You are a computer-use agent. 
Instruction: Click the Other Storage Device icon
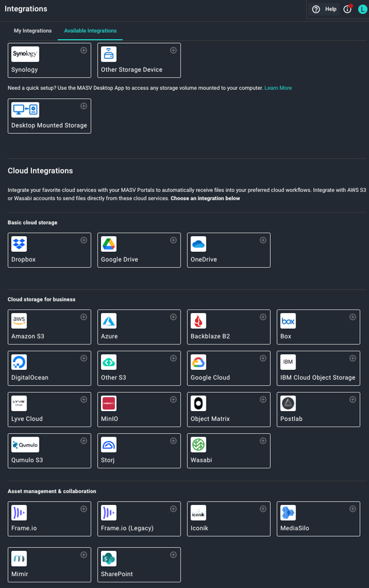(x=109, y=54)
